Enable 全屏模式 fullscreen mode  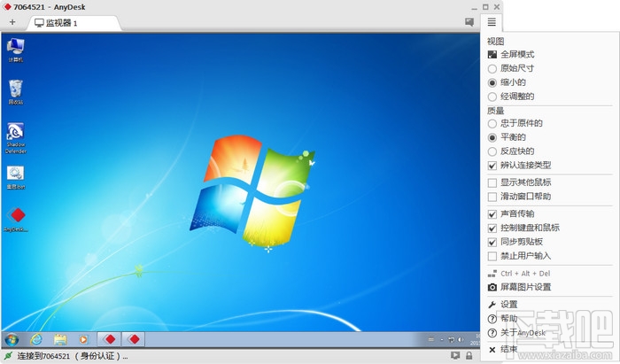[511, 55]
